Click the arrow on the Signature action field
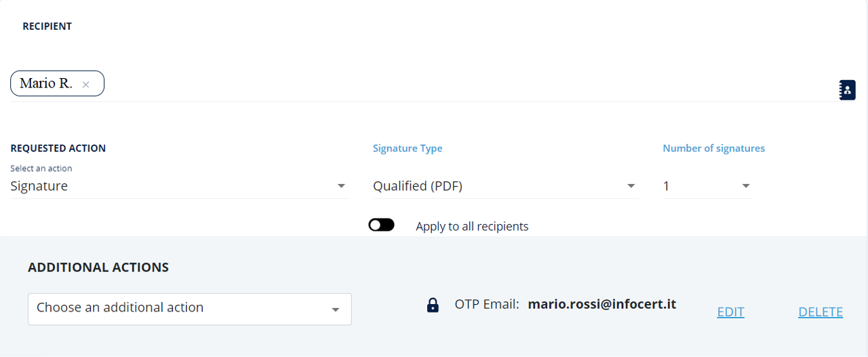The height and width of the screenshot is (357, 868). coord(341,186)
